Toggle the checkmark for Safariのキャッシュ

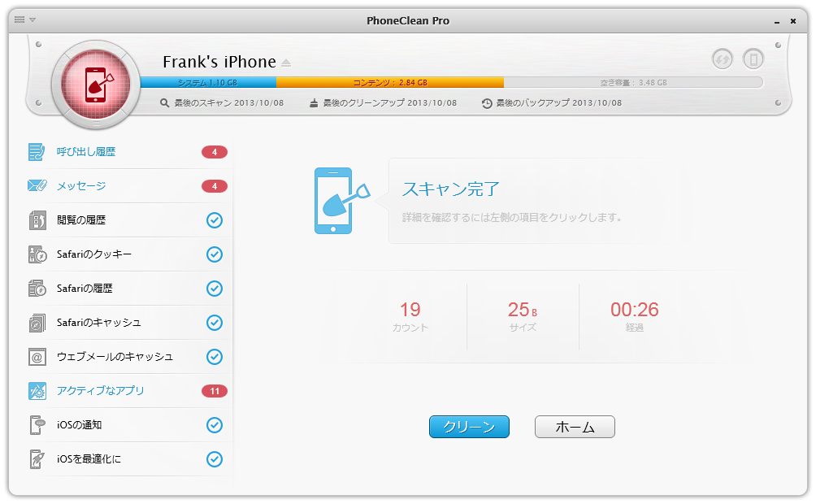tap(215, 322)
